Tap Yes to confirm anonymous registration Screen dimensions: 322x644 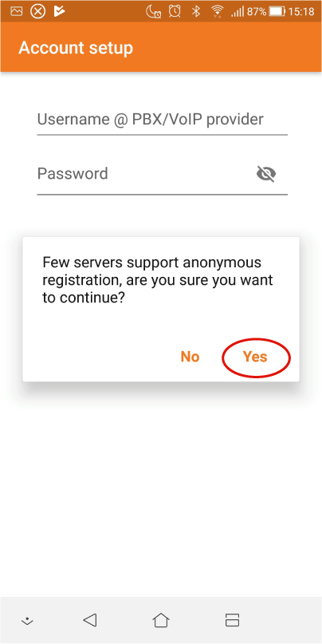255,357
